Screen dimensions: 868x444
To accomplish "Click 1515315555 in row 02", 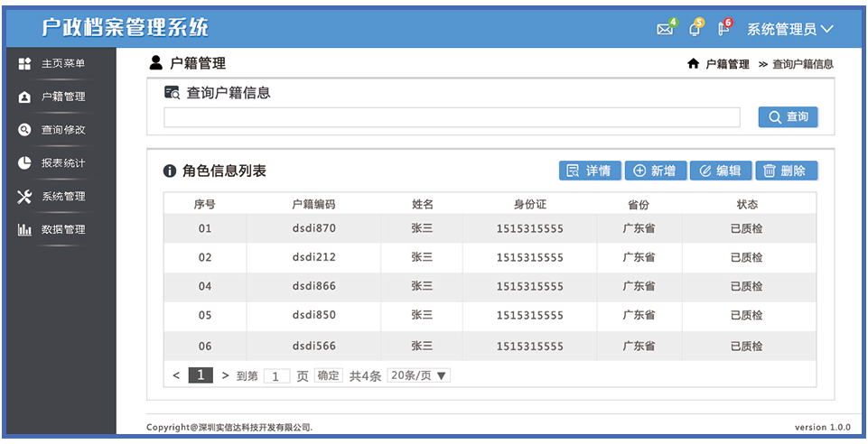I will pyautogui.click(x=530, y=258).
